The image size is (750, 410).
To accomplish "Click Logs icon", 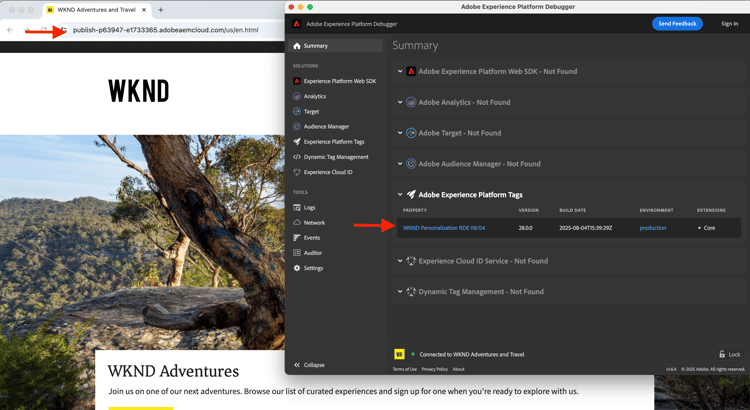I will (297, 208).
